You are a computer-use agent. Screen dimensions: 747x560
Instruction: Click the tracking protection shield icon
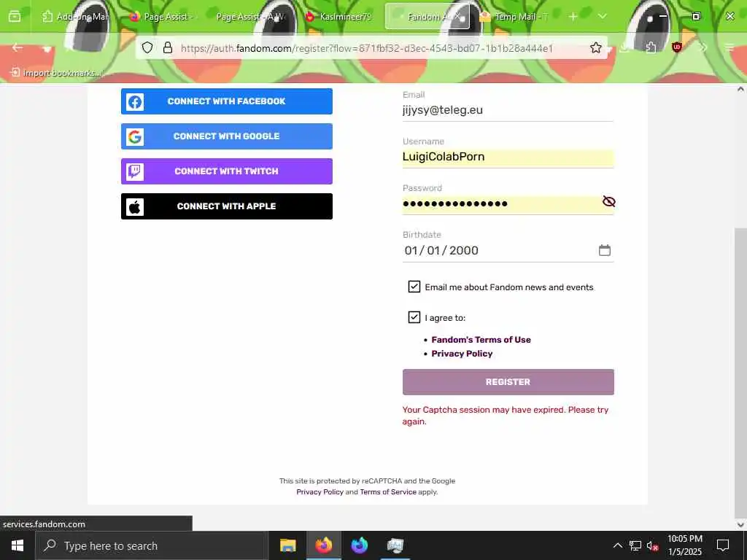pyautogui.click(x=147, y=47)
